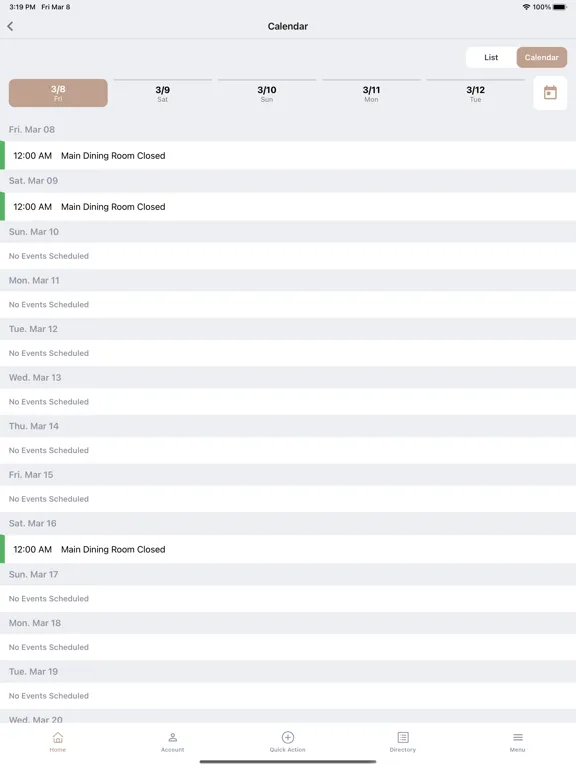This screenshot has height=768, width=576.
Task: Select the 3/10 Sun date tab
Action: point(267,93)
